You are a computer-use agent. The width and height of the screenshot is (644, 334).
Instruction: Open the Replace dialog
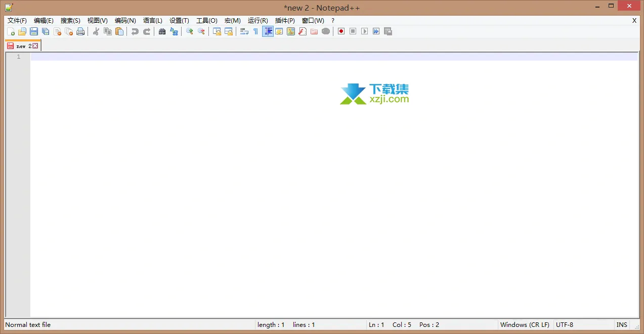(x=174, y=31)
